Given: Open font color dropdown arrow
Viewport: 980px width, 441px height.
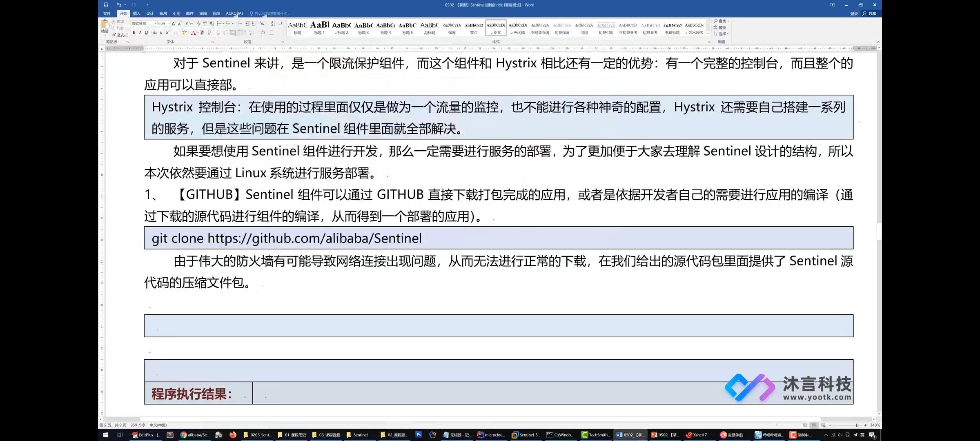Looking at the screenshot, I should pos(198,33).
